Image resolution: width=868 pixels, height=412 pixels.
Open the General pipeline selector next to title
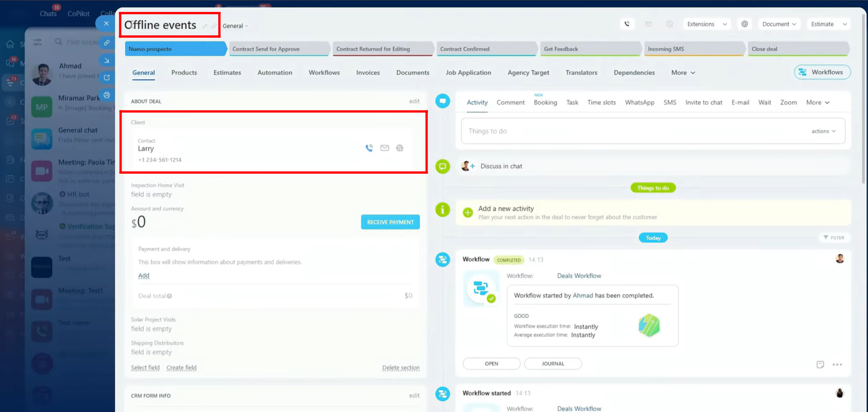click(x=235, y=26)
